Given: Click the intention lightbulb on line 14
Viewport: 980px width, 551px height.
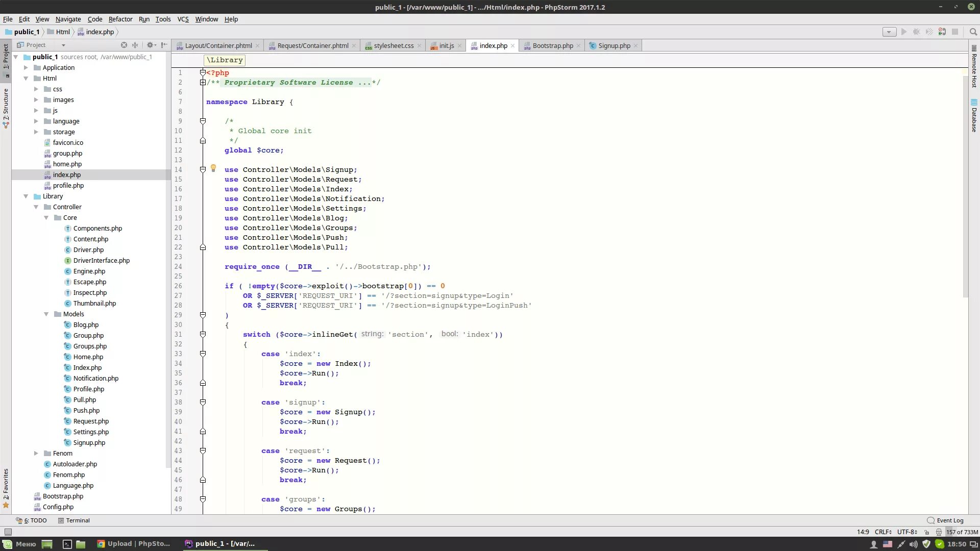Looking at the screenshot, I should click(x=213, y=168).
